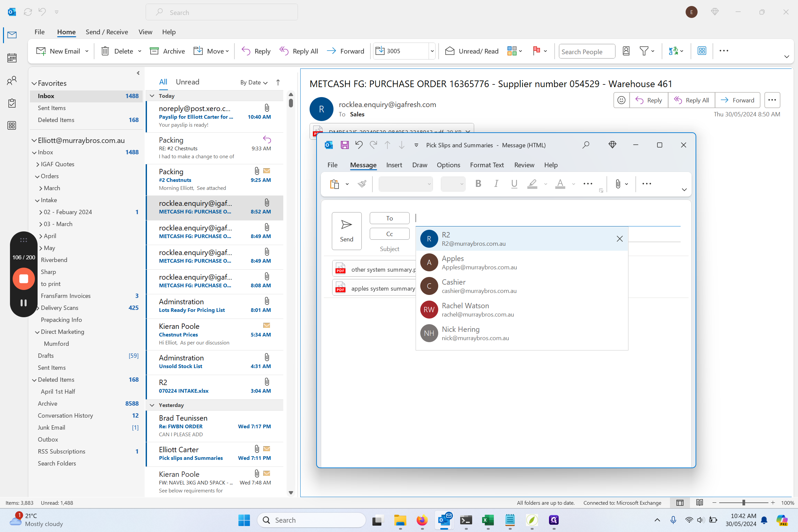Open the View tab in main window
Screen dimensions: 798x532
pos(145,32)
